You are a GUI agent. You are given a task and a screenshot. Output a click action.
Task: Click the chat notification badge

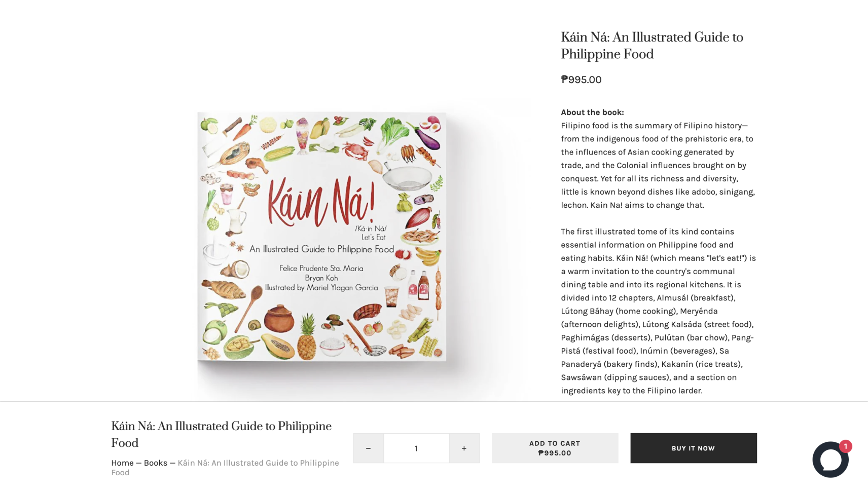pos(845,446)
